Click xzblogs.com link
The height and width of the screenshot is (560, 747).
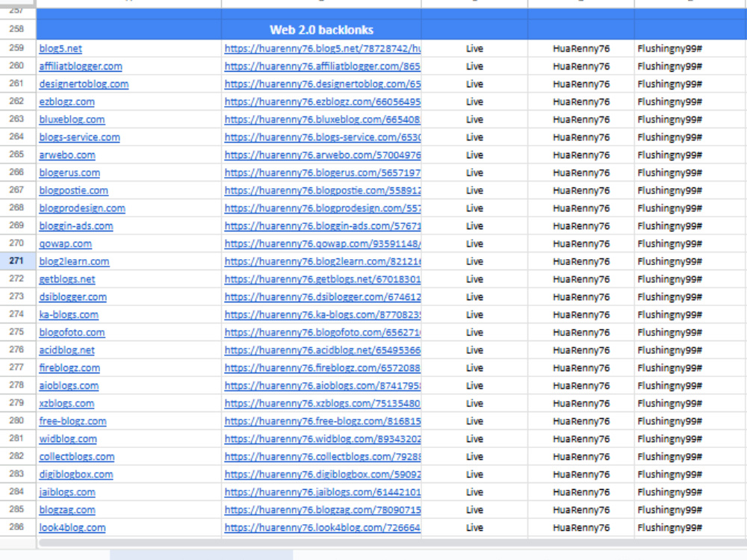tap(66, 403)
